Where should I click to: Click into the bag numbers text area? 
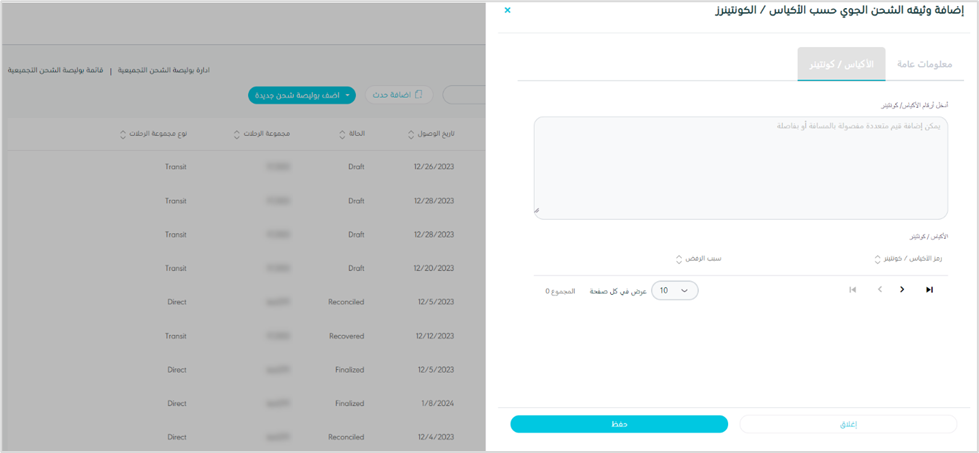[x=740, y=168]
